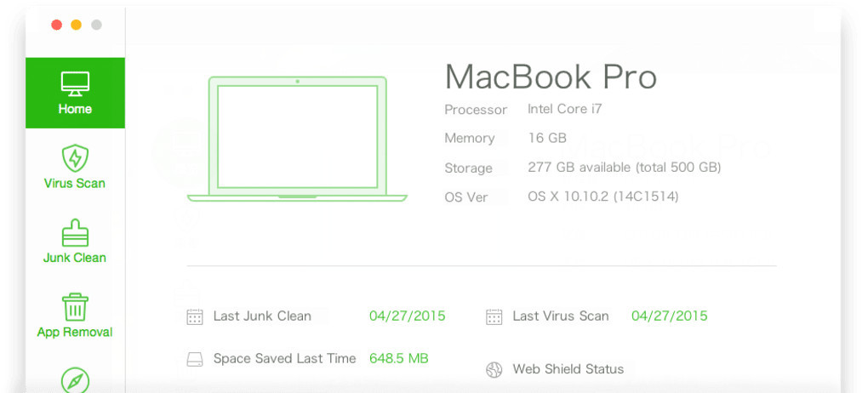The image size is (868, 393).
Task: Click the 648.5 MB space saved value
Action: point(398,358)
